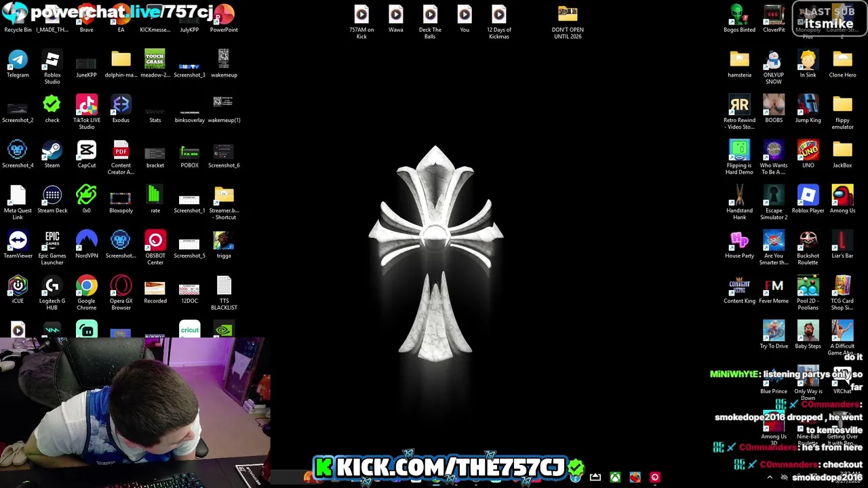Launch the Baby Steps game shortcut

click(x=808, y=335)
